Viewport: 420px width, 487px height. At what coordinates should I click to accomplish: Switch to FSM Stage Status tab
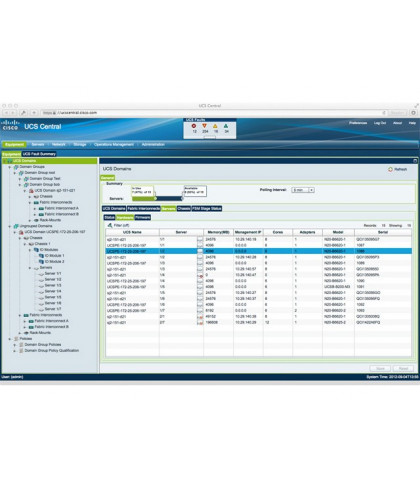[207, 209]
